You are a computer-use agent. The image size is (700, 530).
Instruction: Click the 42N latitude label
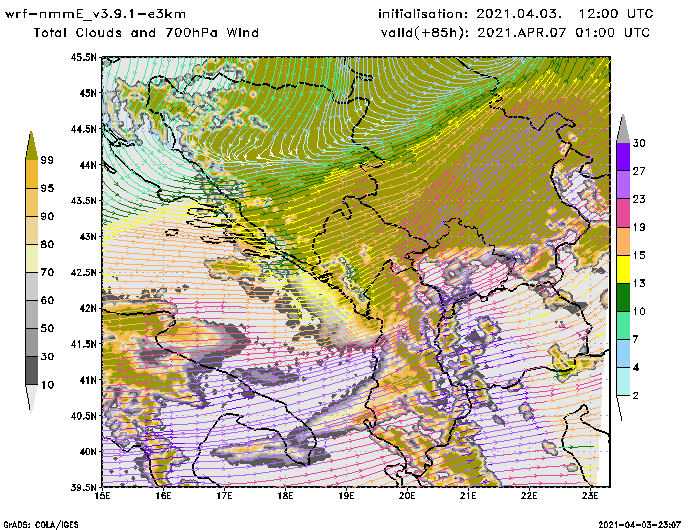pyautogui.click(x=88, y=308)
